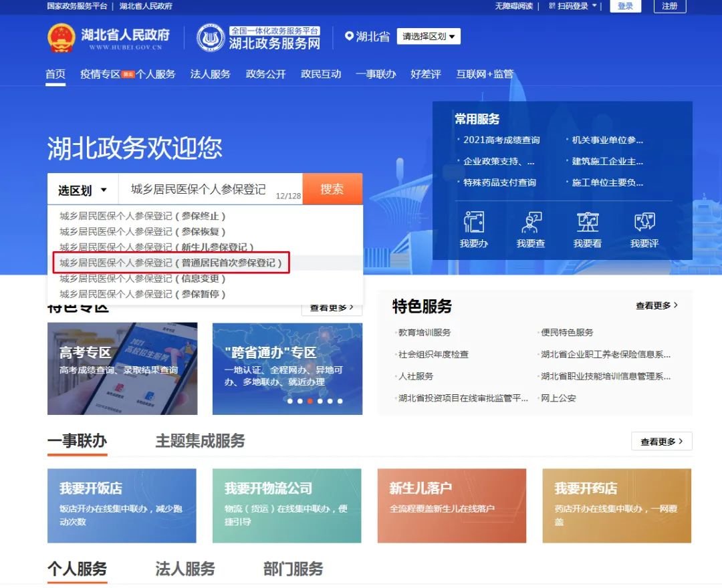Open the 湖北省人民政府 top-bar link

click(146, 6)
